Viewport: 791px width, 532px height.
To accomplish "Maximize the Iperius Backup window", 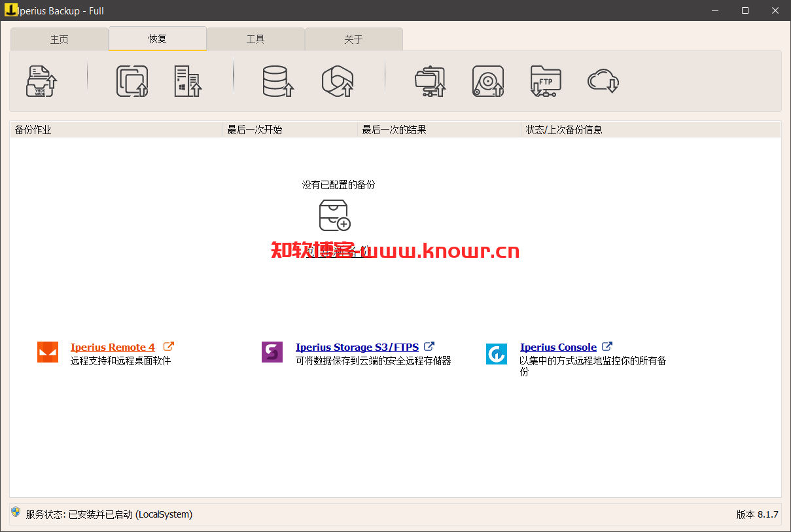I will [745, 10].
